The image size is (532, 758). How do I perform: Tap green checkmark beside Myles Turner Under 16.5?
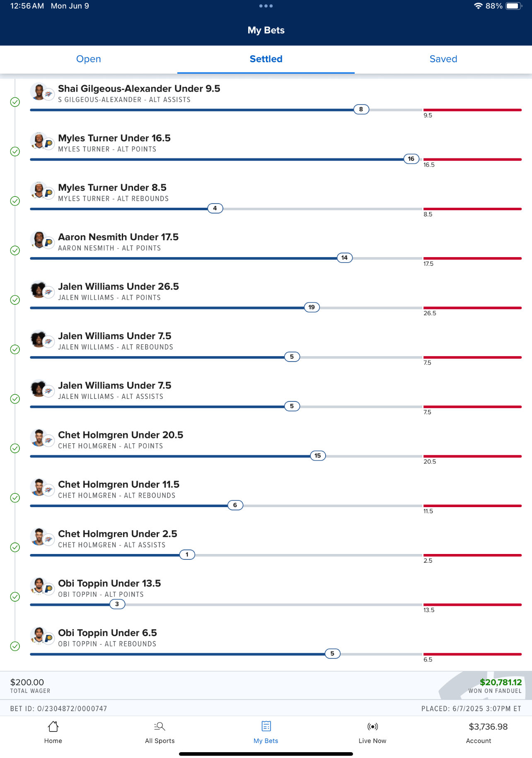15,151
